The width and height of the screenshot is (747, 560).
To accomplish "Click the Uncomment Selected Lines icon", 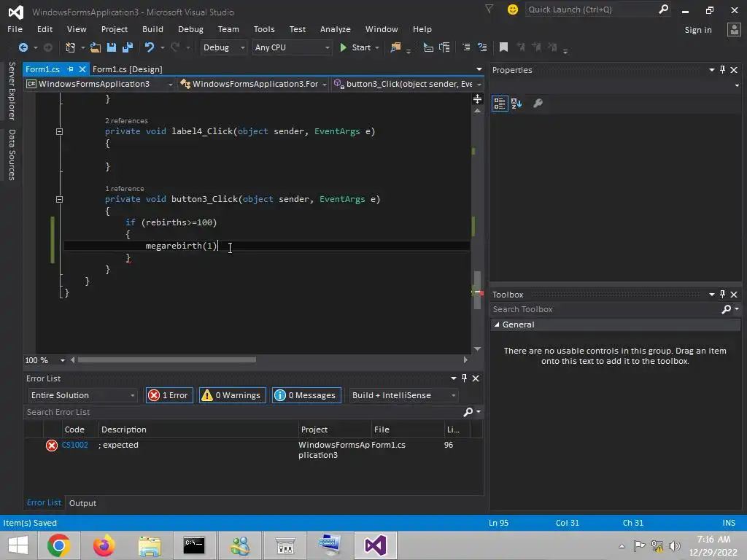I will click(x=482, y=47).
